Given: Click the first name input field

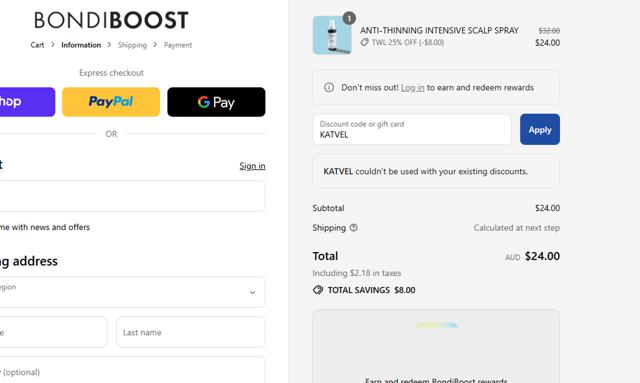Looking at the screenshot, I should click(x=53, y=332).
